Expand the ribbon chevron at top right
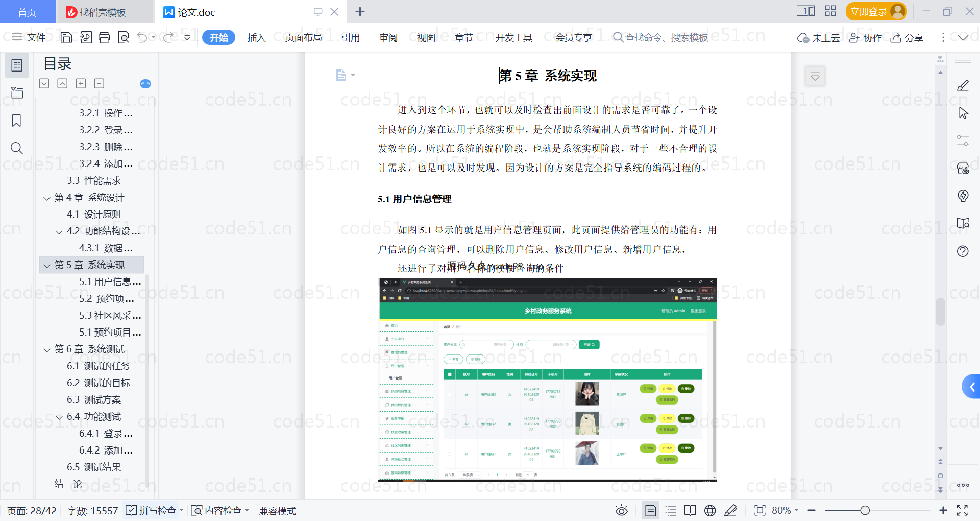The image size is (980, 521). [x=963, y=37]
